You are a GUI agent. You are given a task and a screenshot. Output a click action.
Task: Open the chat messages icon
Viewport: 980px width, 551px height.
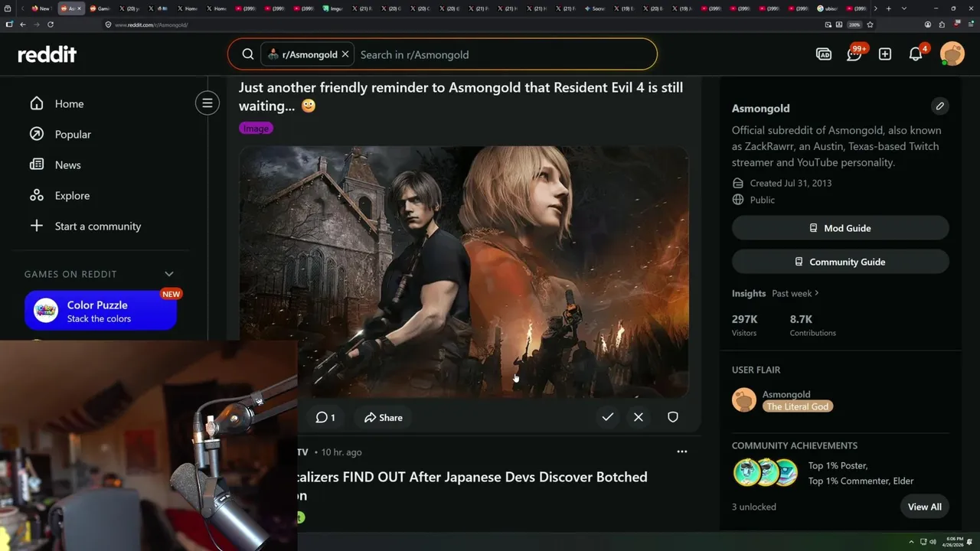click(x=854, y=54)
